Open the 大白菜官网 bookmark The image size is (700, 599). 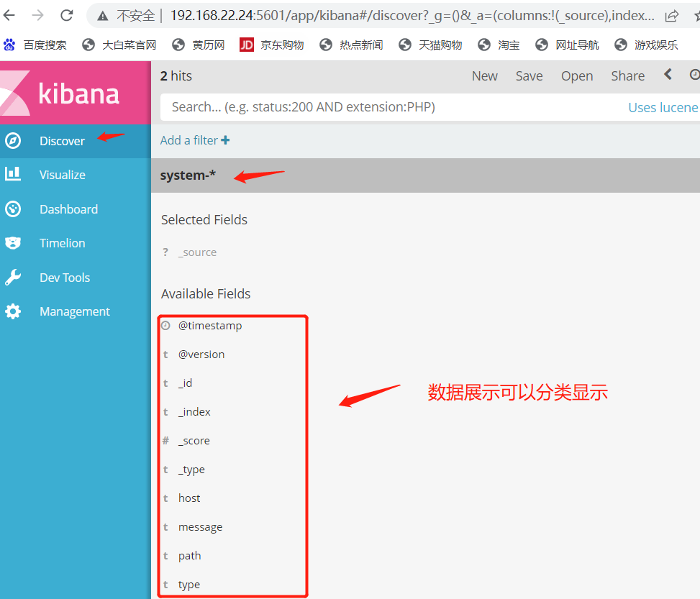(x=119, y=45)
